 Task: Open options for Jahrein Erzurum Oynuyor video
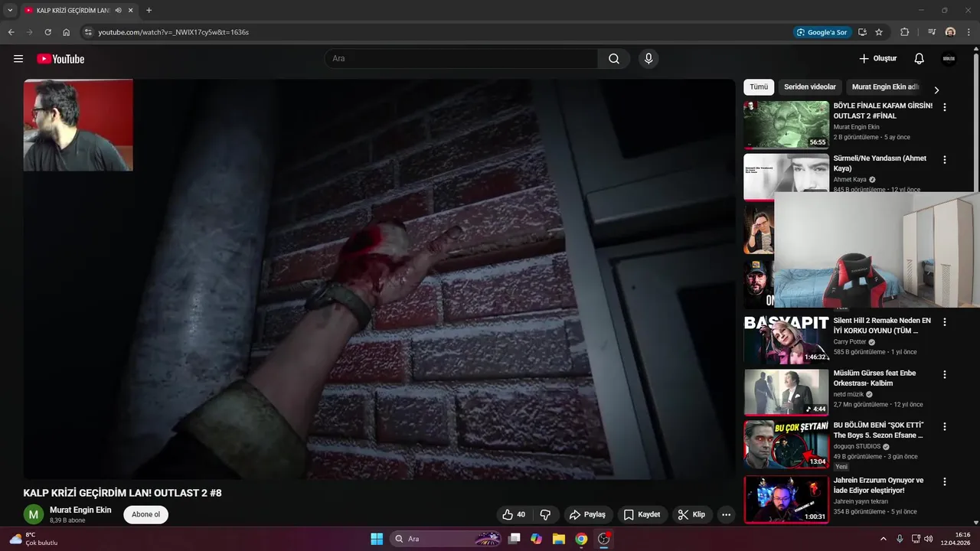(945, 482)
